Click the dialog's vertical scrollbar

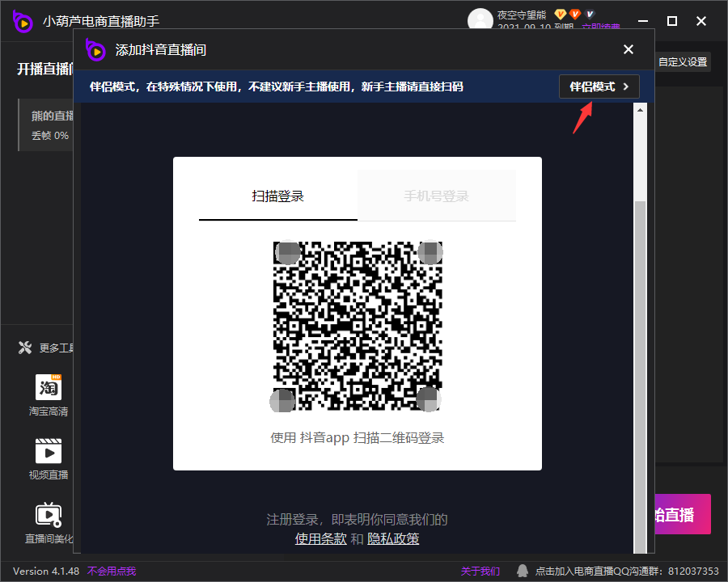tap(640, 364)
